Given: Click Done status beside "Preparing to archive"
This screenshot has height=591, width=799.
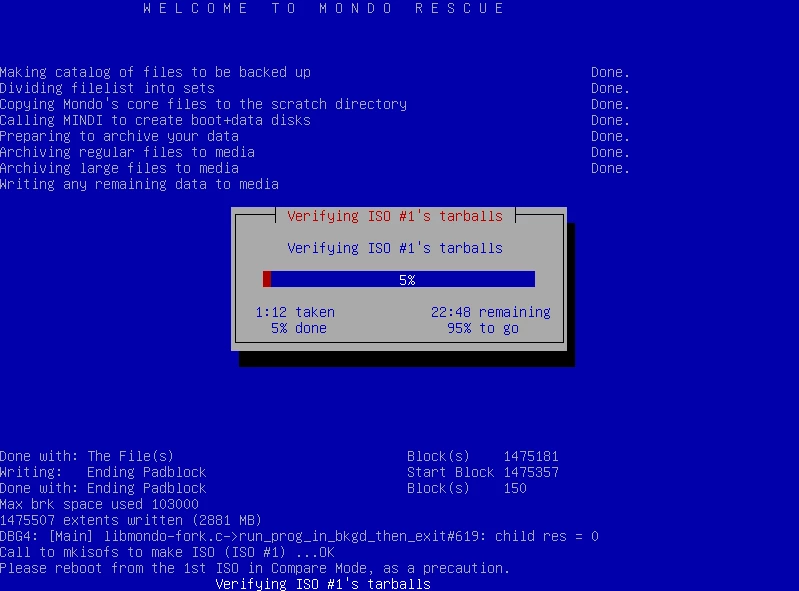Looking at the screenshot, I should [610, 136].
